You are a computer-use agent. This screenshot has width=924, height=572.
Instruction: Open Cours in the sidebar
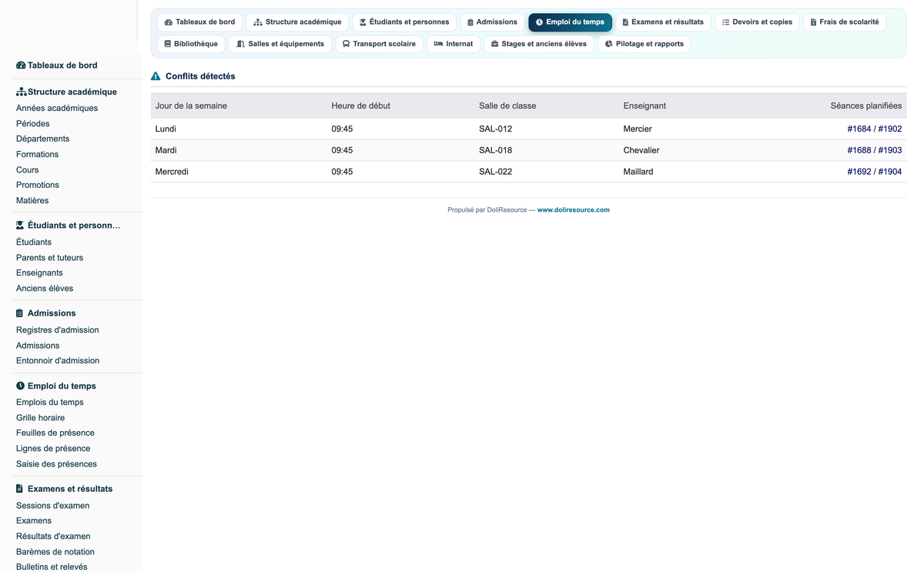[28, 169]
